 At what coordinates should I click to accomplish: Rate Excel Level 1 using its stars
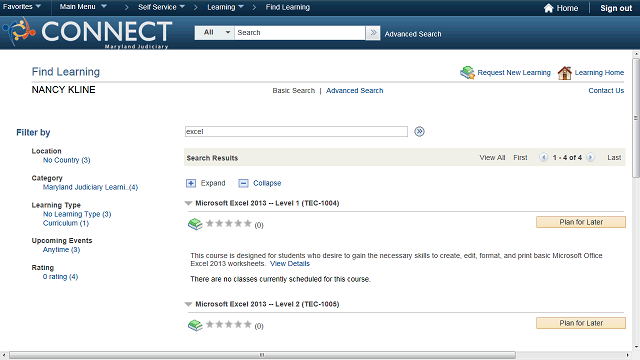[229, 223]
